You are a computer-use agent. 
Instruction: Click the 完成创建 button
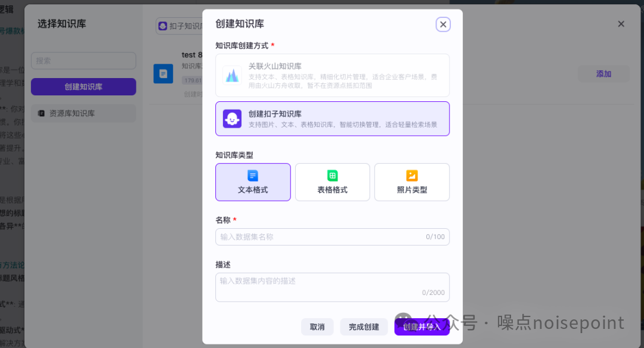[x=364, y=327]
